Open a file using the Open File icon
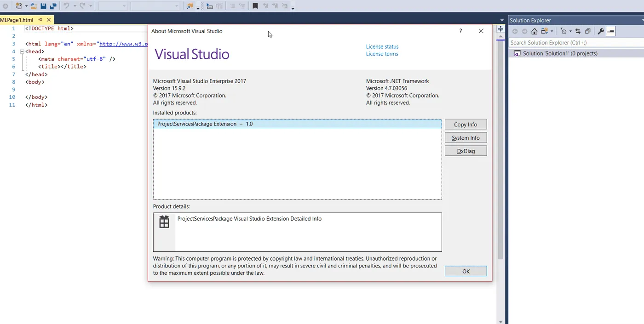Image resolution: width=644 pixels, height=324 pixels. (34, 6)
